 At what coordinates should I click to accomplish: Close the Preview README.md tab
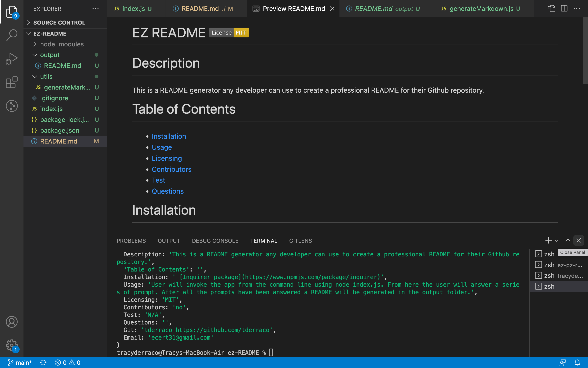click(332, 9)
